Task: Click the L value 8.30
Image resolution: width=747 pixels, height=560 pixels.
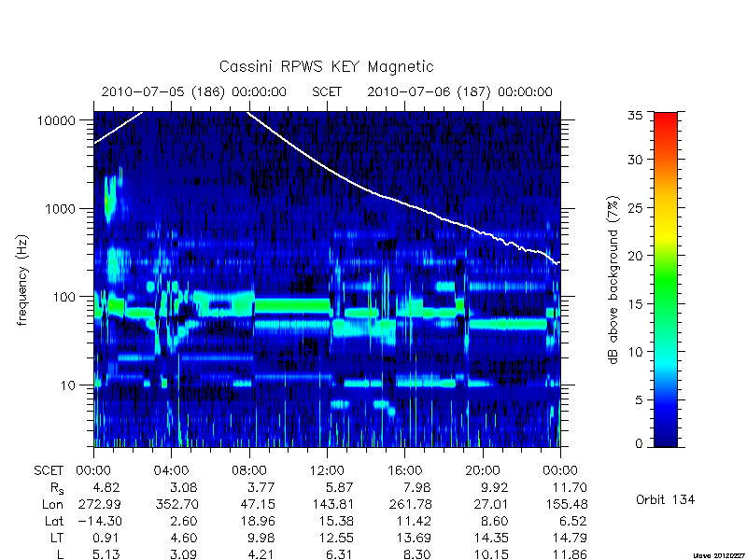Action: point(417,553)
